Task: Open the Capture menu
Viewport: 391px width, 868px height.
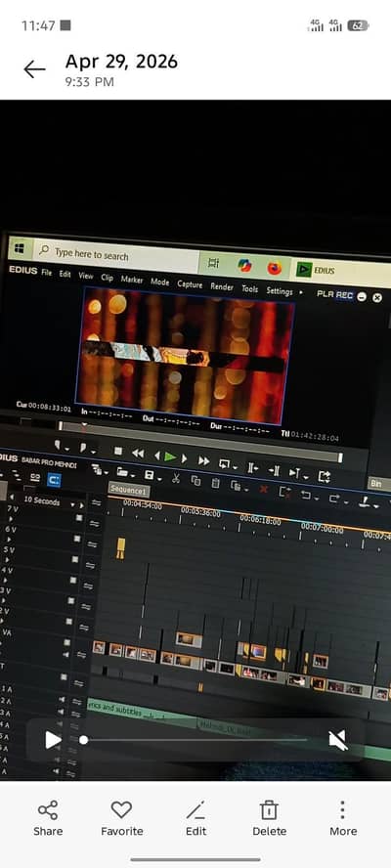Action: [190, 284]
